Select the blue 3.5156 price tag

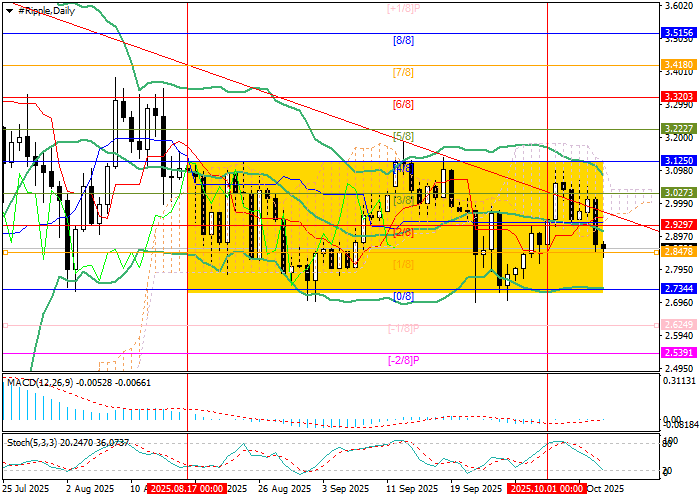click(x=678, y=33)
